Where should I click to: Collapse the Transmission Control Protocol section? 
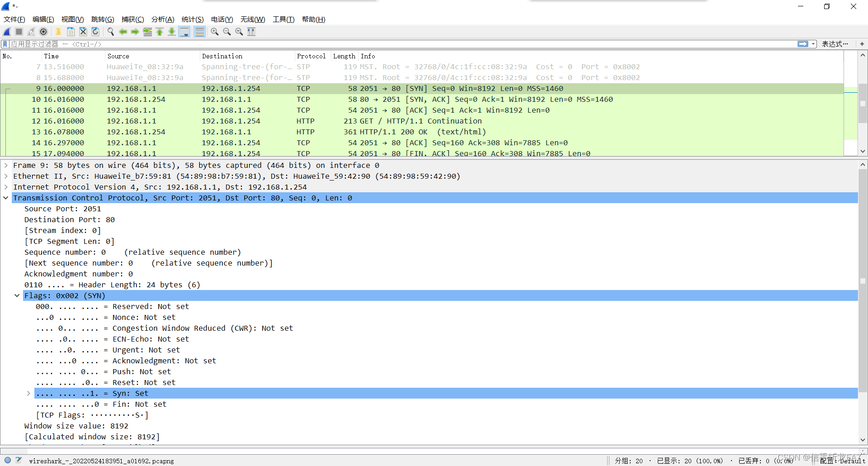tap(6, 198)
